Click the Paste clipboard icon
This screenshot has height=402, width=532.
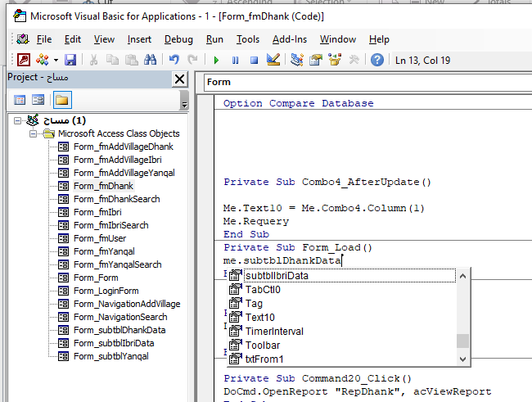tap(131, 60)
